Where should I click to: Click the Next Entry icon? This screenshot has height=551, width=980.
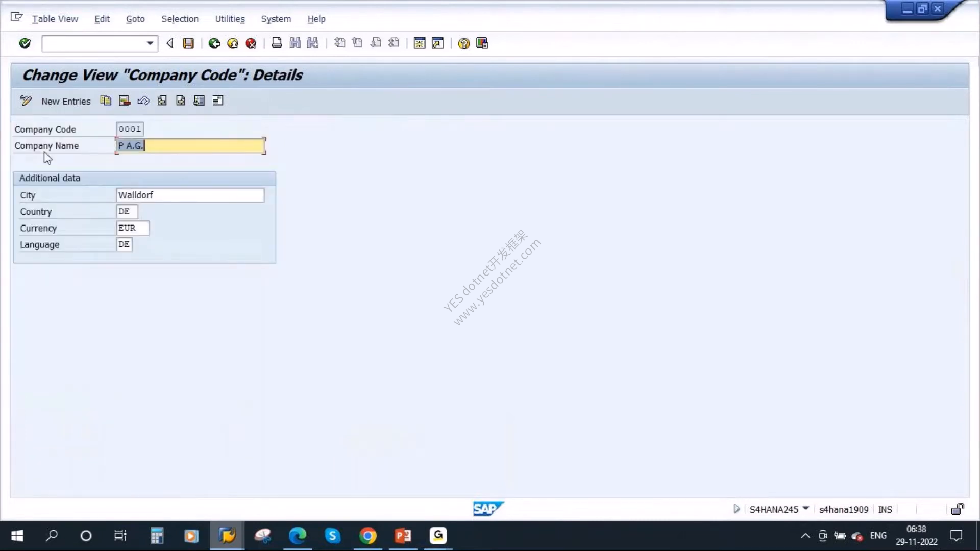(181, 101)
